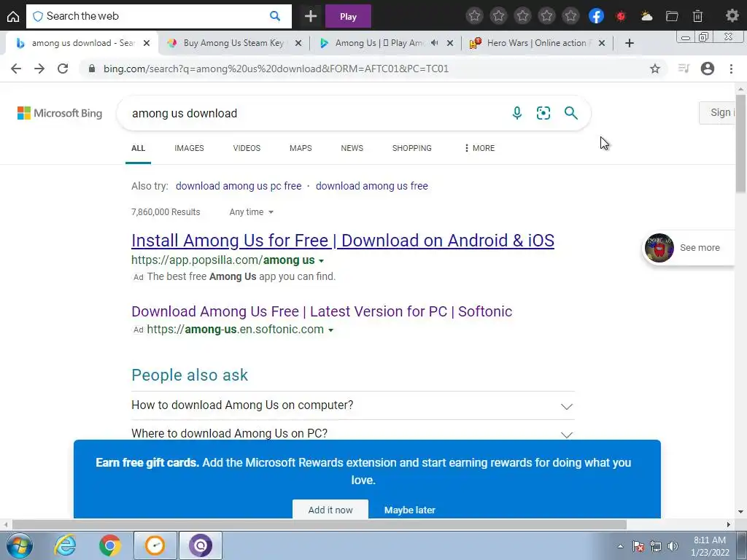The image size is (747, 560).
Task: Open the home icon in top bar
Action: 13,16
